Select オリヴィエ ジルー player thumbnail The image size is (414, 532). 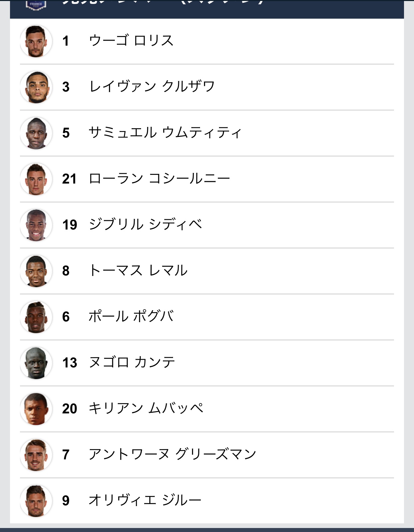tap(36, 501)
